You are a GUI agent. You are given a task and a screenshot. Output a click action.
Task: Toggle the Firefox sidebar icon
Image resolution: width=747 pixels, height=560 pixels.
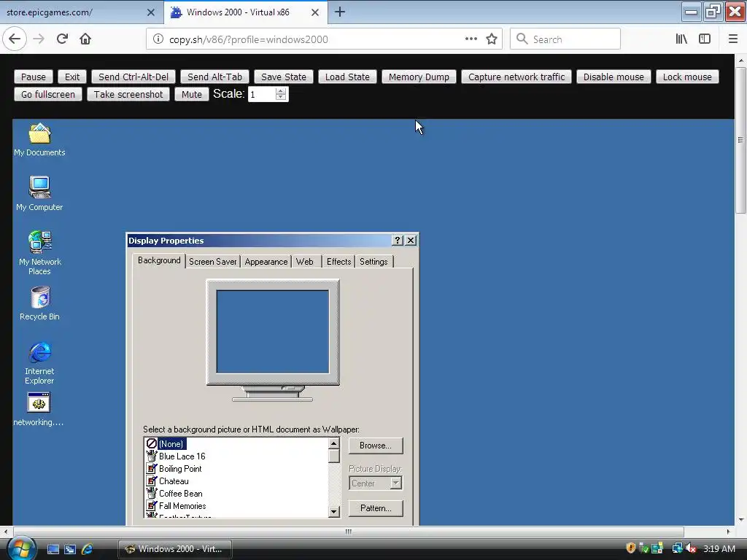click(x=705, y=39)
